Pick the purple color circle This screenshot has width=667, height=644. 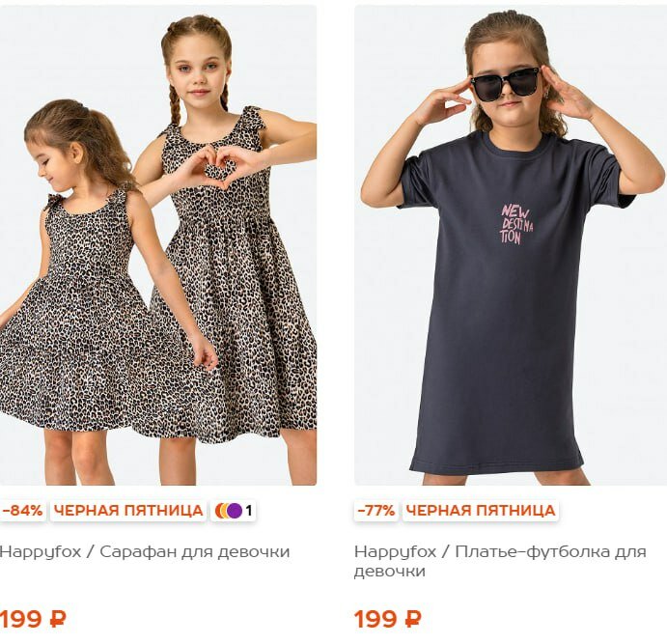coord(235,511)
